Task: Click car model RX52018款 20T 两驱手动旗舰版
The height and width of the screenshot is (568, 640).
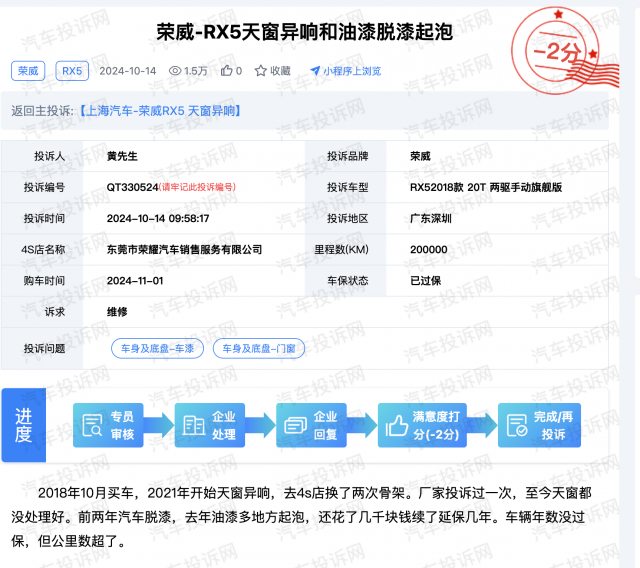Action: click(x=486, y=187)
